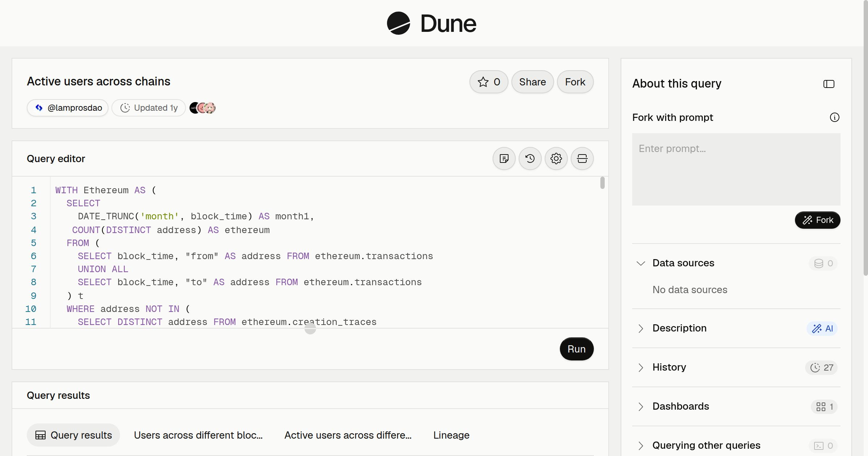The image size is (868, 456).
Task: Click the Dune logo icon
Action: (x=399, y=23)
